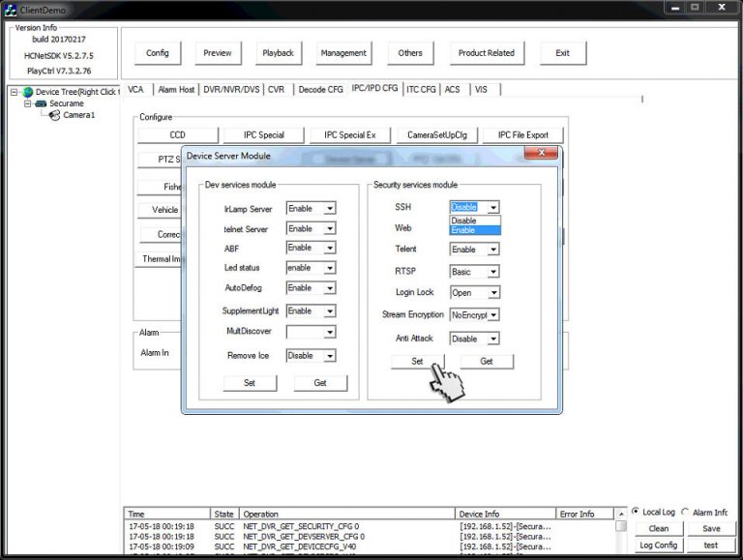Screen dimensions: 743x560
Task: Open the Anti Attack dropdown
Action: [x=493, y=339]
